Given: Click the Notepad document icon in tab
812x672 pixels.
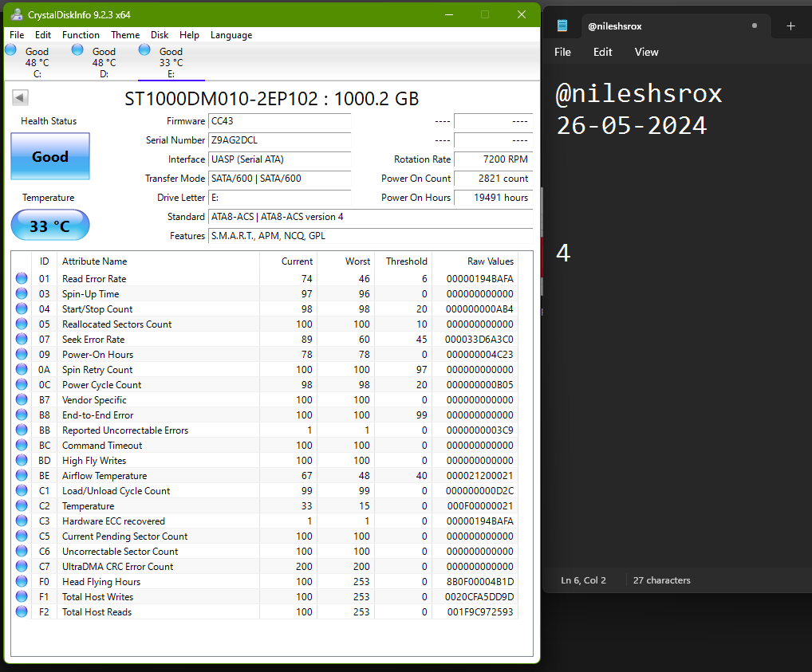Looking at the screenshot, I should pos(562,26).
